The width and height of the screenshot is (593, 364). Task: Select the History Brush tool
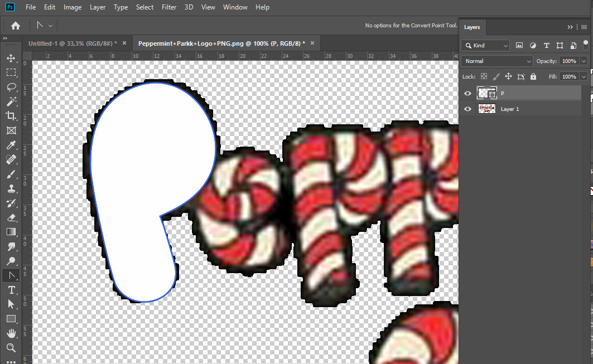tap(11, 203)
